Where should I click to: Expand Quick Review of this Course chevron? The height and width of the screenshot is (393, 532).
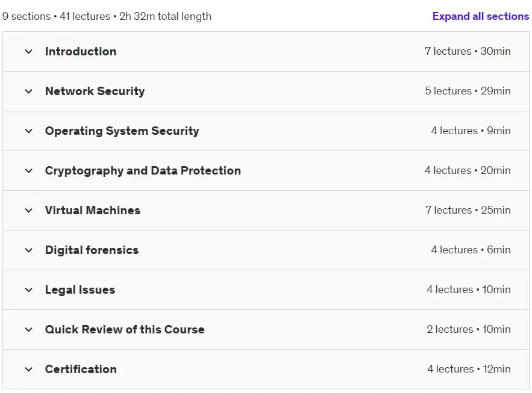pos(29,329)
